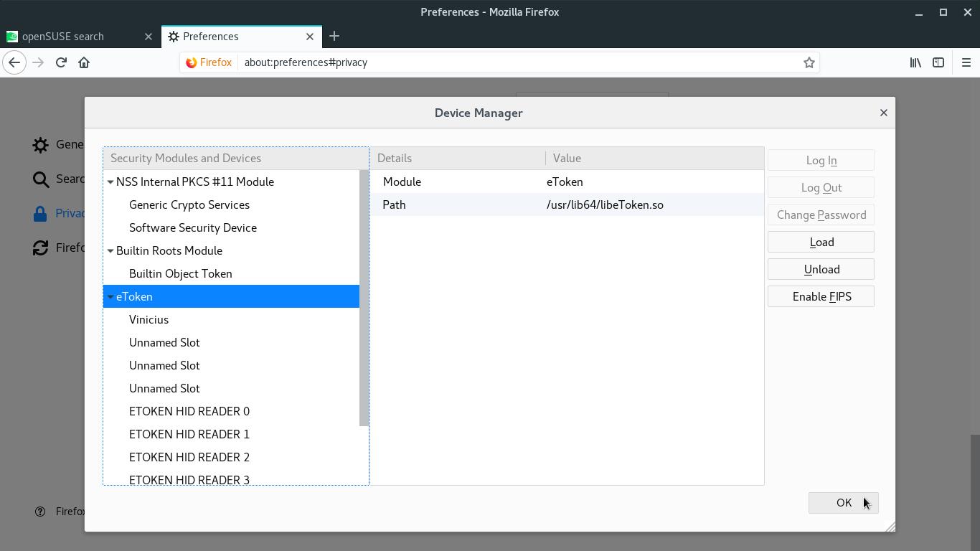
Task: Collapse NSS Internal PKCS #11 Module
Action: (110, 182)
